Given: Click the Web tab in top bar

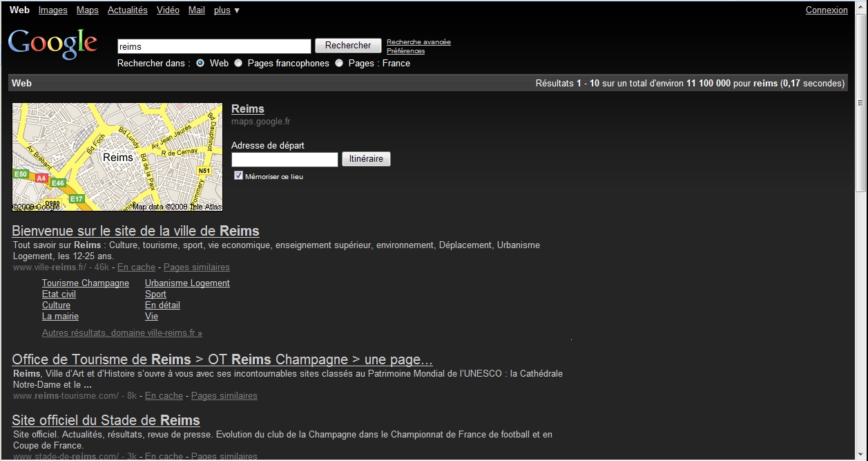Looking at the screenshot, I should (19, 10).
